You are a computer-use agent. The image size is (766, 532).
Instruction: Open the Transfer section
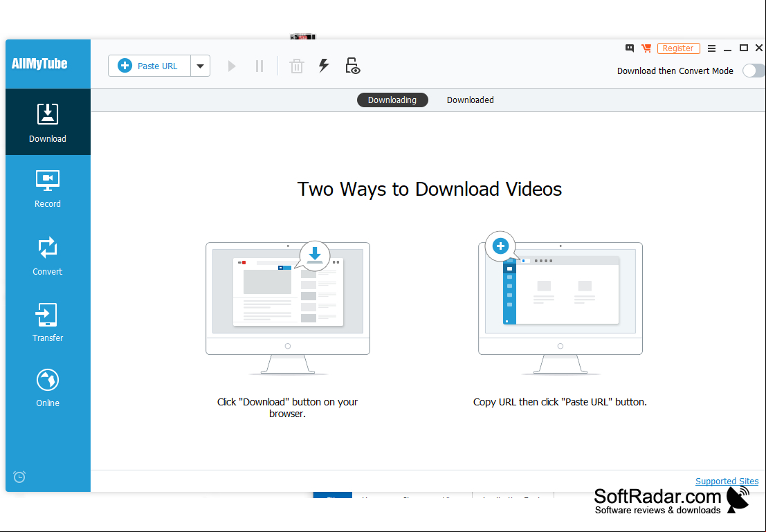48,323
